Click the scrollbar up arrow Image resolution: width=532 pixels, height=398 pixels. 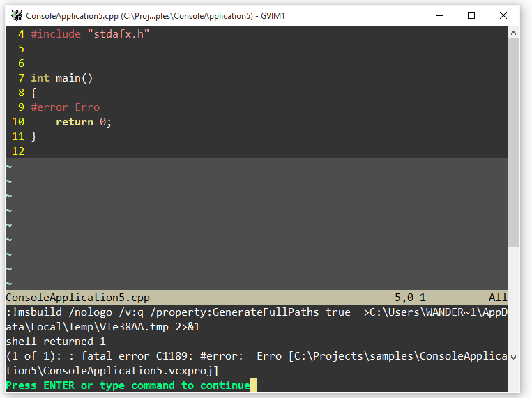(x=514, y=32)
